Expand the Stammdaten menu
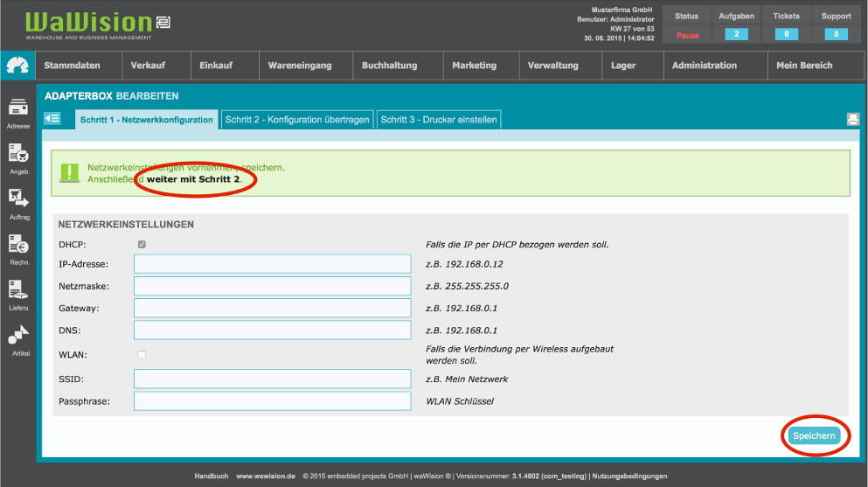Viewport: 868px width, 487px height. click(72, 66)
